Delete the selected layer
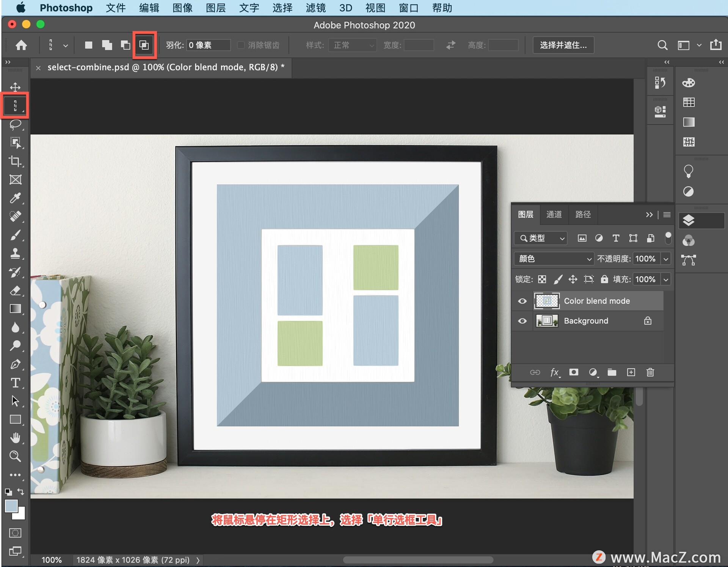The image size is (728, 567). 650,372
